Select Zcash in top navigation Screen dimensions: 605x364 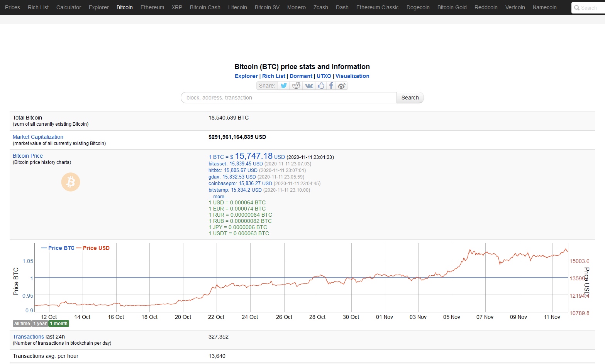pos(321,7)
